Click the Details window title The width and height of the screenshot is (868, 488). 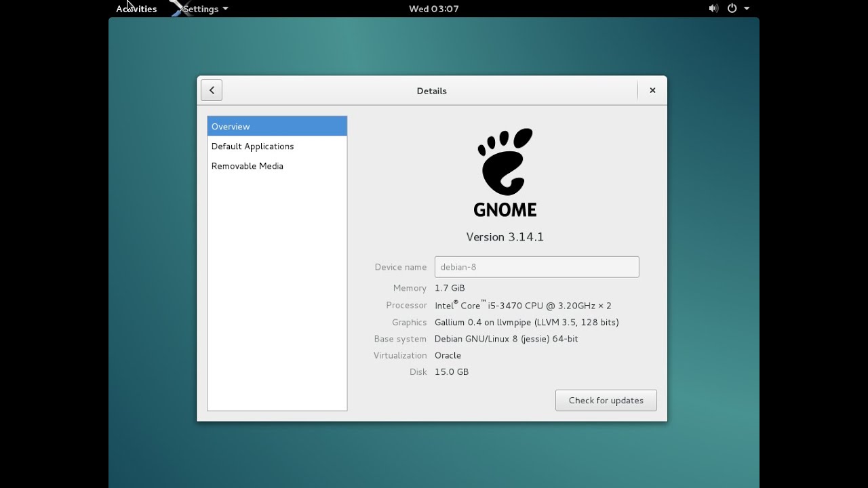(432, 90)
